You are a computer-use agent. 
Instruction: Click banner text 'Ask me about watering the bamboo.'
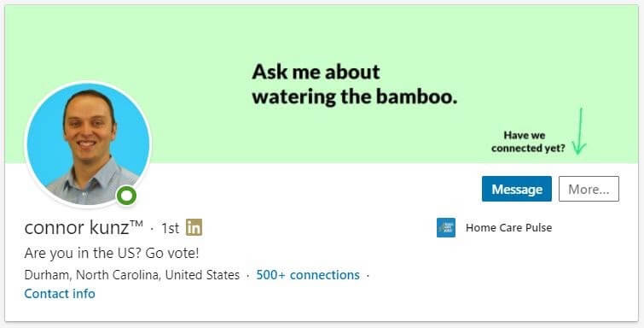coord(355,85)
